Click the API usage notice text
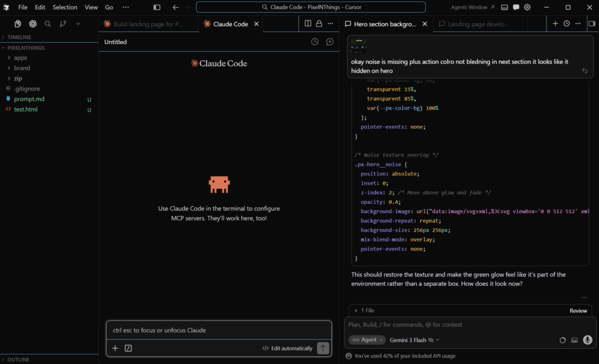Screen dimensions: 599x364 405,356
